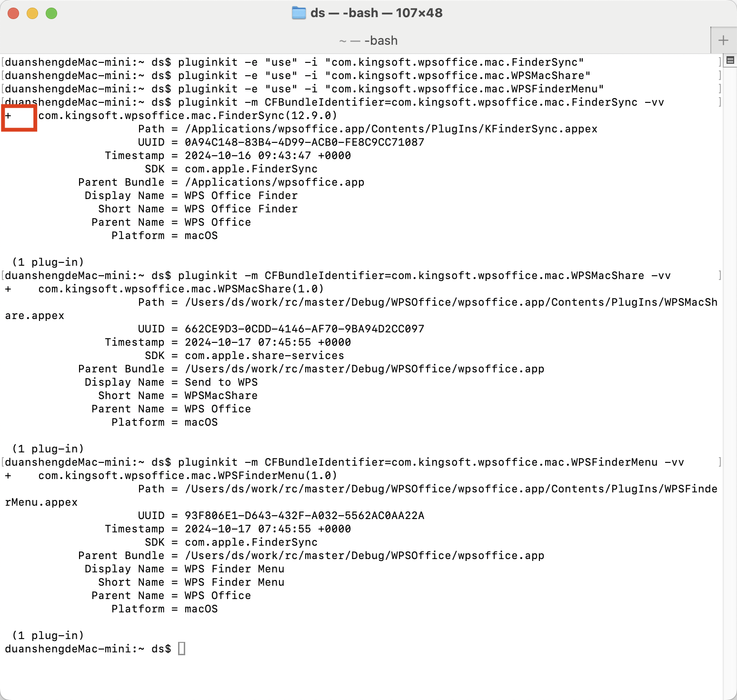Click the pluginkit -m FinderSync -vv command line

[x=421, y=102]
